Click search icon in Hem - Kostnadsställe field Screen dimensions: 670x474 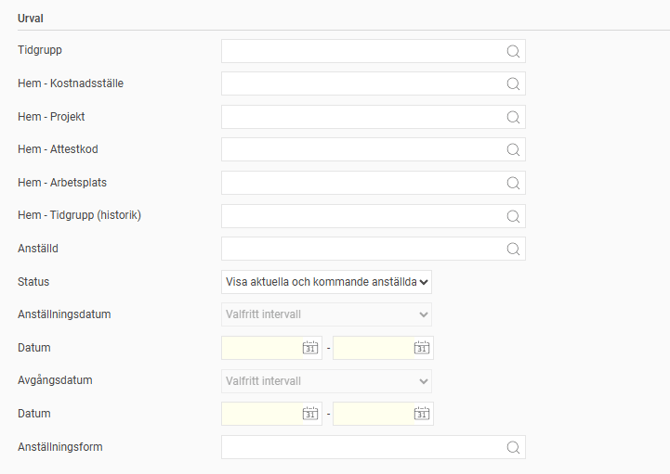pyautogui.click(x=513, y=84)
